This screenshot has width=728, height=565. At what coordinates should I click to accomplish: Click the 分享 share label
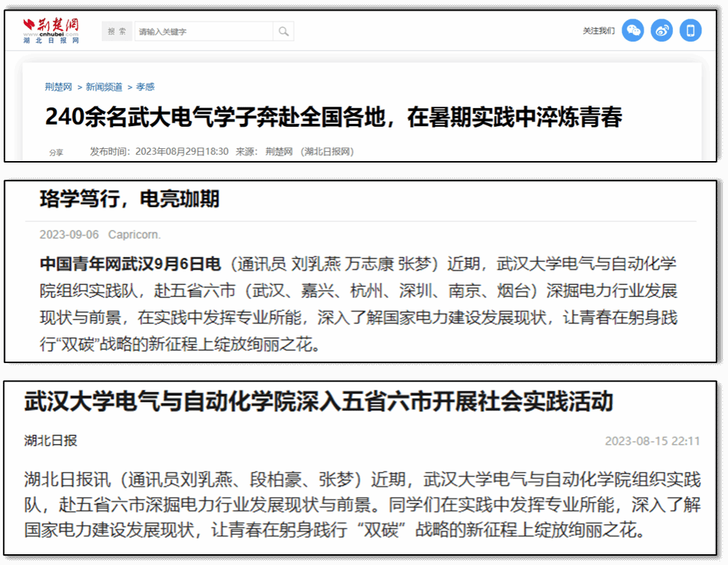click(56, 153)
